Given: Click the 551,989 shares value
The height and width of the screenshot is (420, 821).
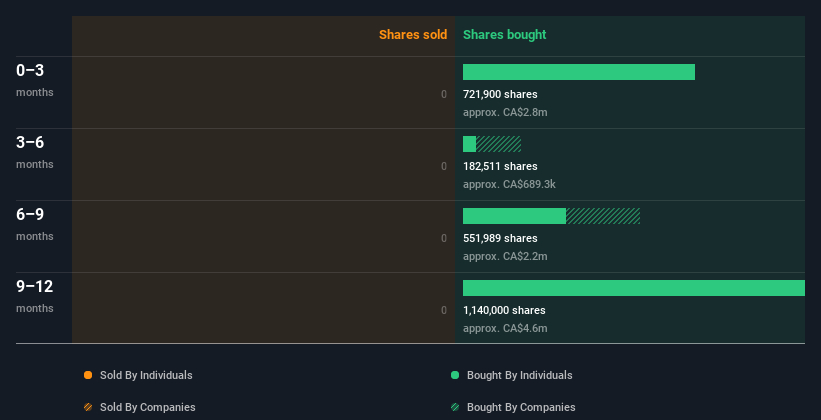Looking at the screenshot, I should (x=500, y=238).
